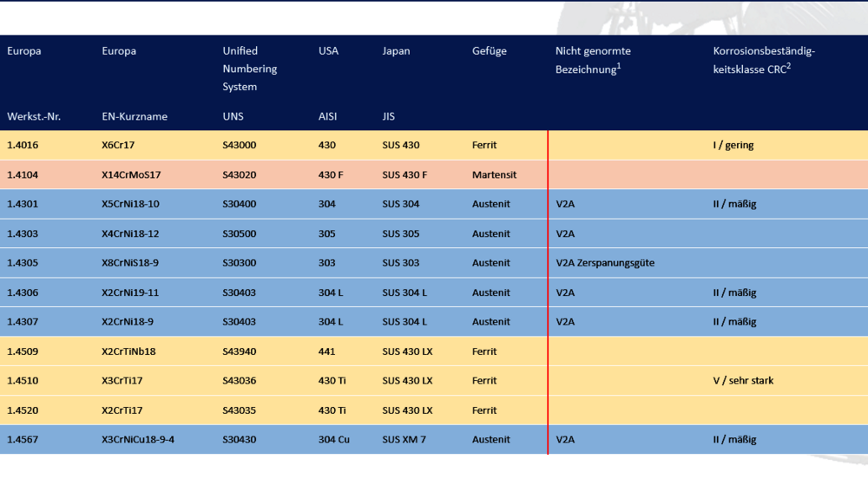
Task: Select material number 1.4016
Action: tap(23, 145)
